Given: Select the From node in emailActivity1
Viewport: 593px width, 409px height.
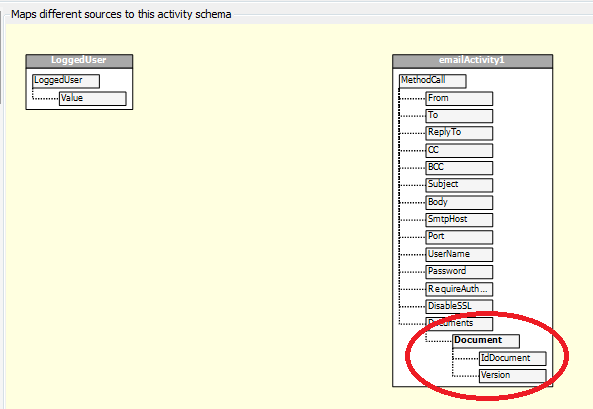Looking at the screenshot, I should [x=459, y=98].
